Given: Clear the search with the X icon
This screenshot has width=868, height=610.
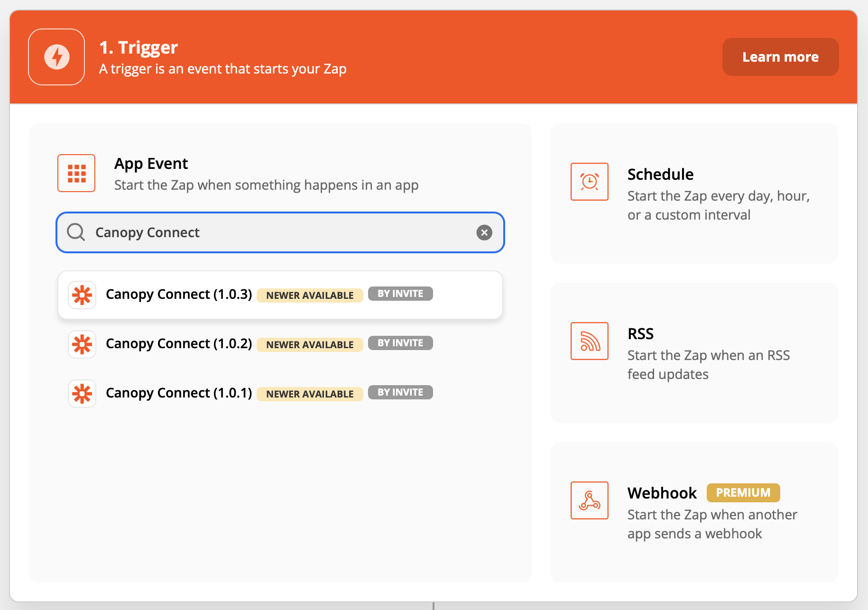Looking at the screenshot, I should pyautogui.click(x=484, y=232).
